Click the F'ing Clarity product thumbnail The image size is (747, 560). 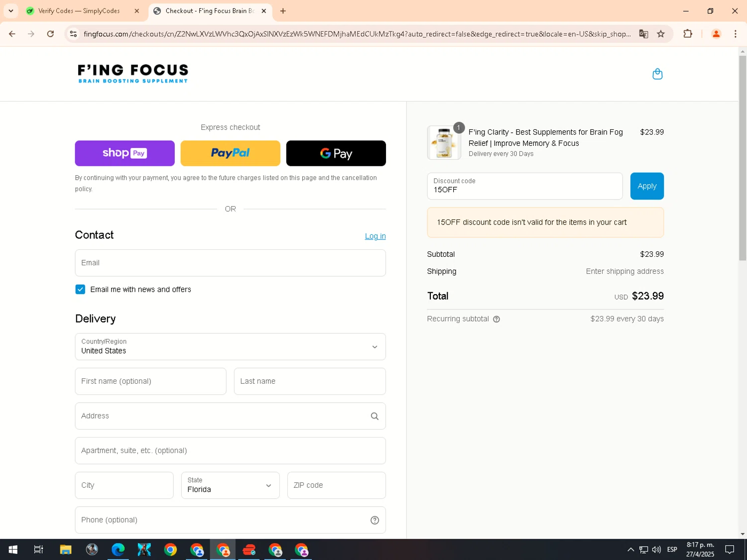click(444, 143)
